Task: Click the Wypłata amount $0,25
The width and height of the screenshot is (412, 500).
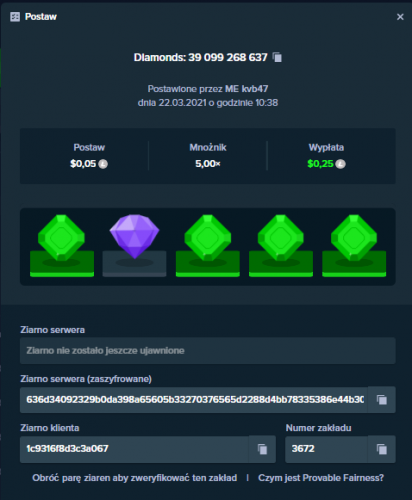Action: click(x=320, y=164)
